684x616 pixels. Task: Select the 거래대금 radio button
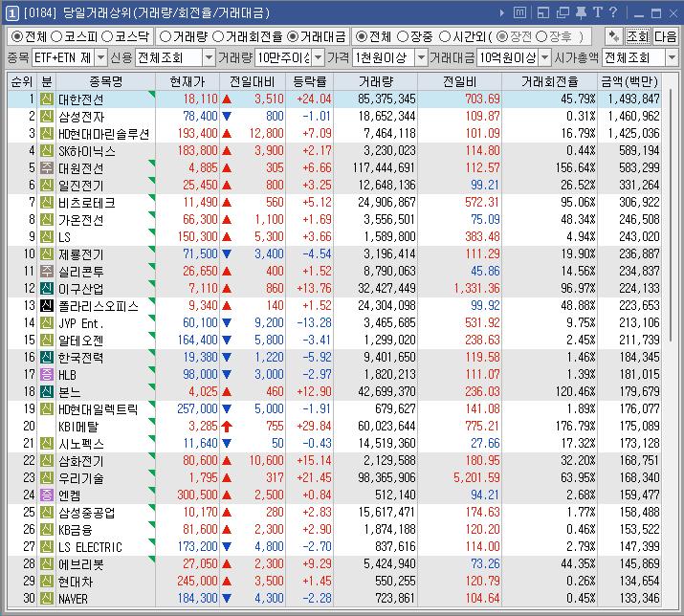[293, 36]
